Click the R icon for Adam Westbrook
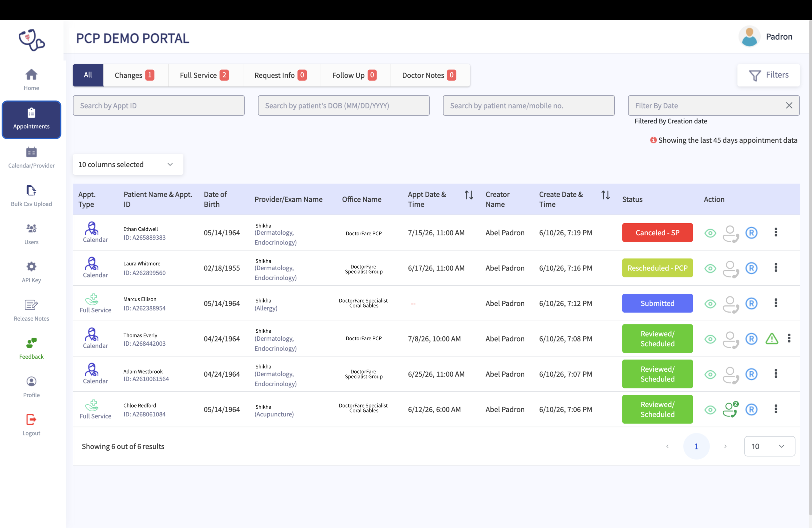This screenshot has width=812, height=528. tap(751, 374)
